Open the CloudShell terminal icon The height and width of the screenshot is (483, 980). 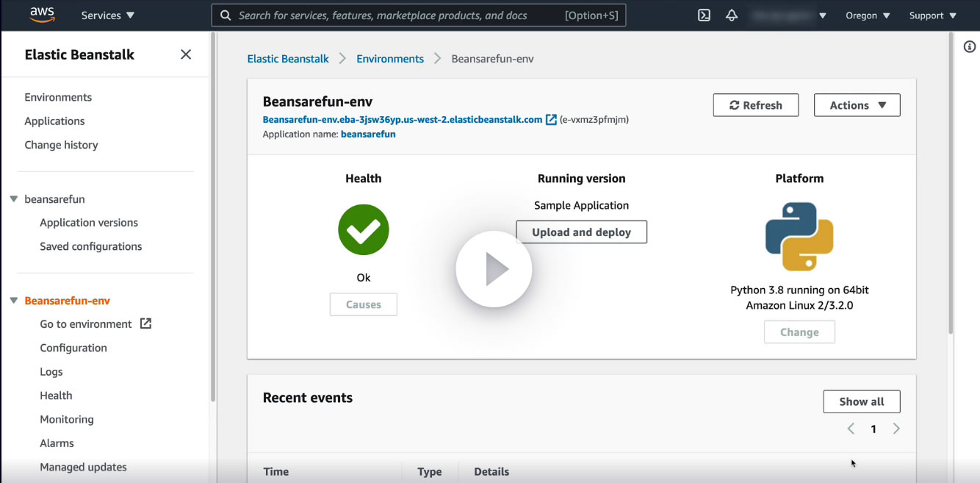coord(704,15)
